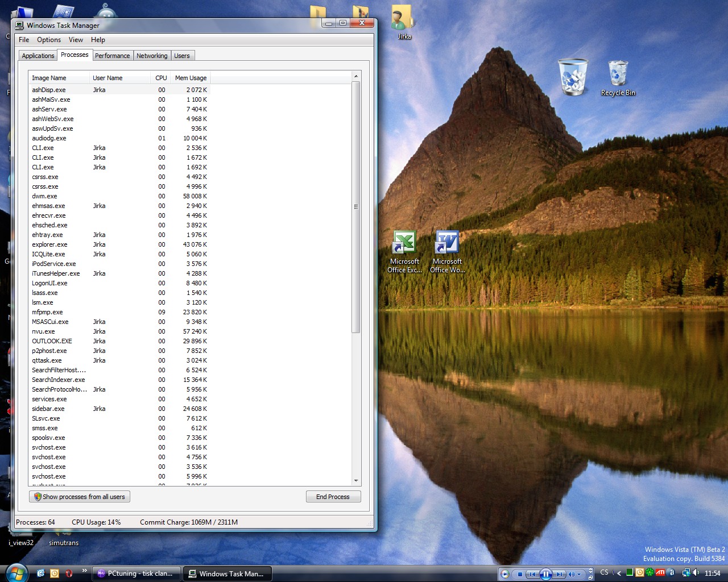Click the CS language indicator
This screenshot has width=728, height=582.
point(604,572)
